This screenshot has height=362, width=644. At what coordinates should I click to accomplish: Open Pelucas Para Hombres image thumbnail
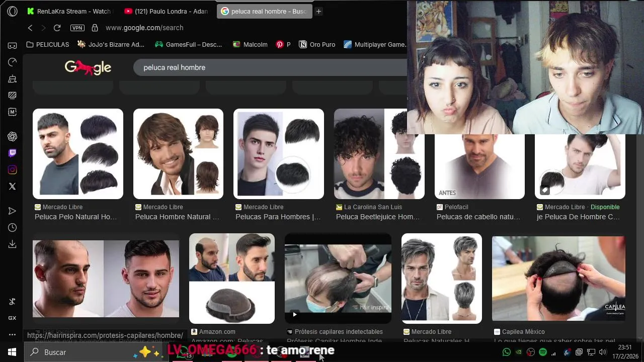tap(279, 154)
